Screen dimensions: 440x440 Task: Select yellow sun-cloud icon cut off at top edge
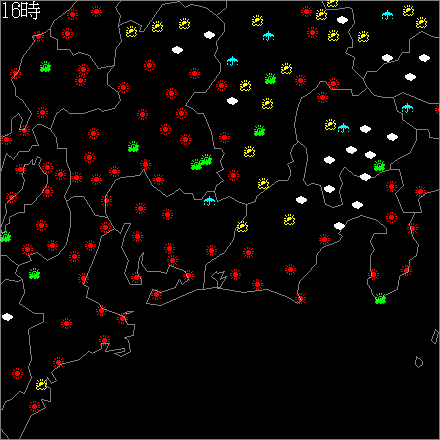coord(332,3)
